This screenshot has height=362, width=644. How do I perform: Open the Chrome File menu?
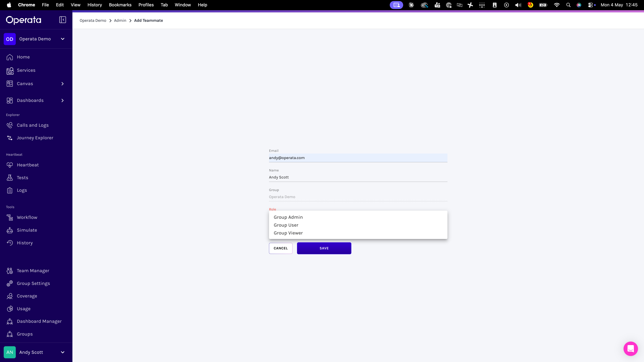click(45, 5)
